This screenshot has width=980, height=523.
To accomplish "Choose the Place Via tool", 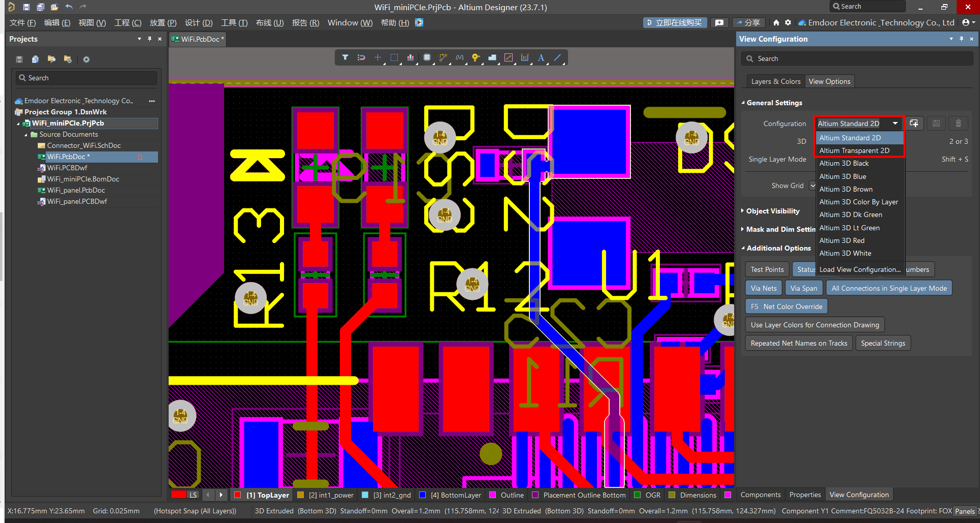I will (476, 57).
